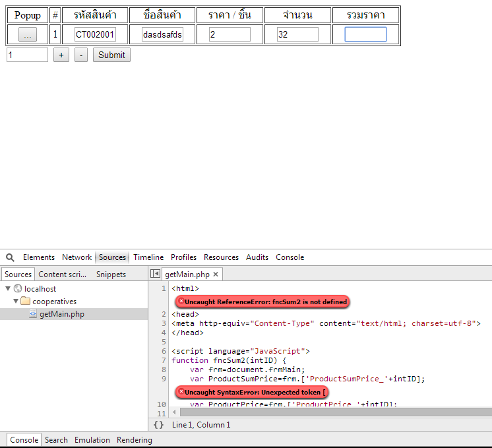Click the จำนวน column header

coord(297,15)
